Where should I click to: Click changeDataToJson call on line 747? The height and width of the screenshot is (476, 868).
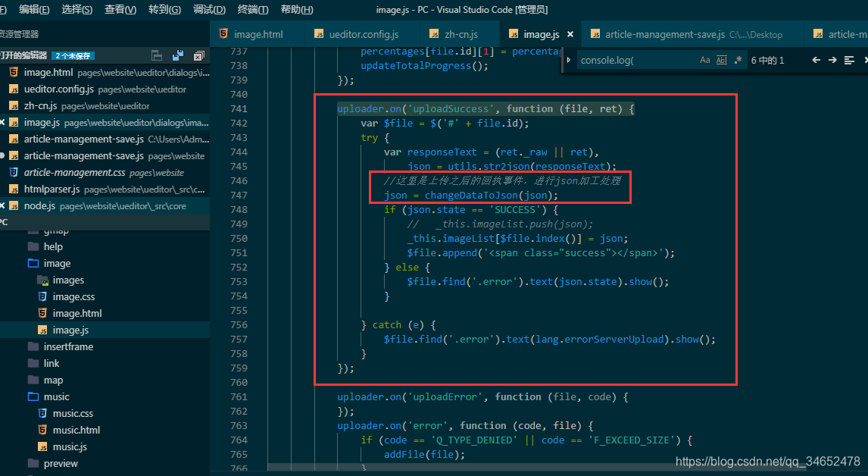(470, 195)
